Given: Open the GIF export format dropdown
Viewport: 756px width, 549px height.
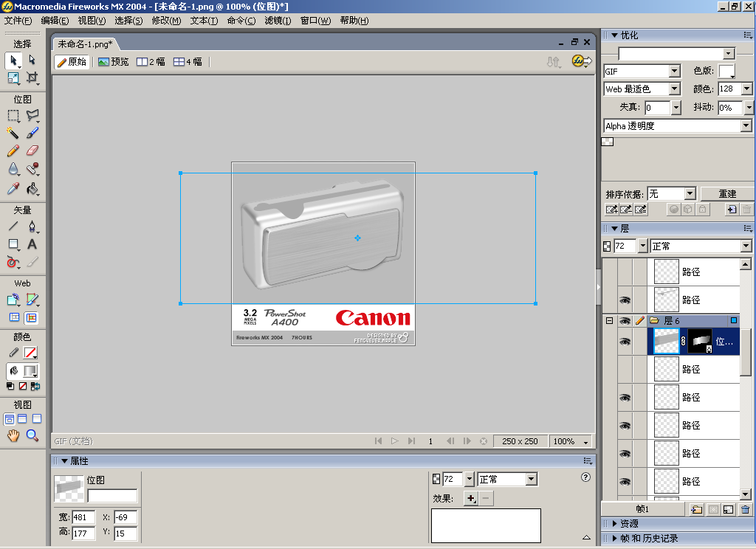Looking at the screenshot, I should (675, 72).
